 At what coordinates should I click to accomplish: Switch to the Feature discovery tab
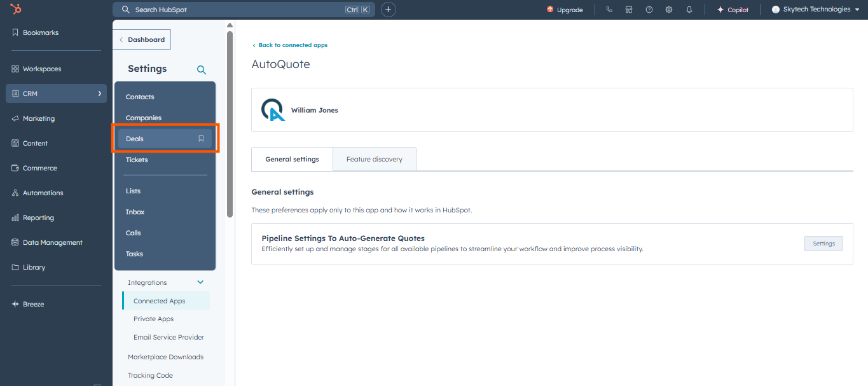click(x=374, y=159)
